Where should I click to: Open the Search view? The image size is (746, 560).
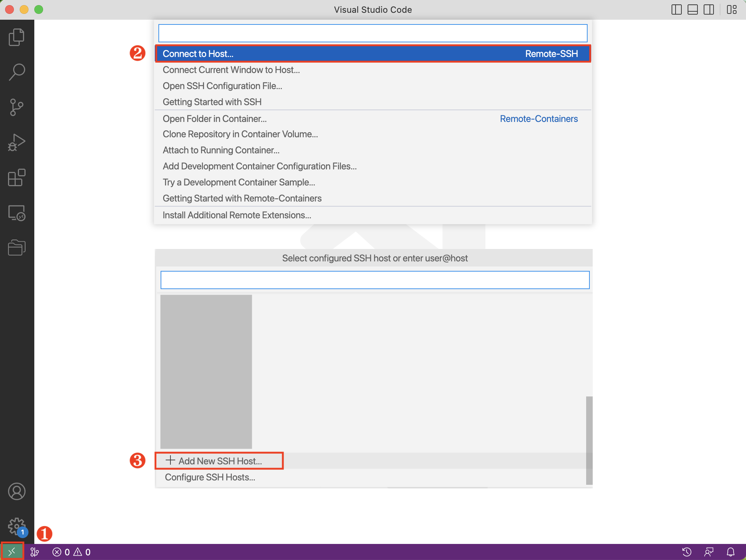click(17, 72)
